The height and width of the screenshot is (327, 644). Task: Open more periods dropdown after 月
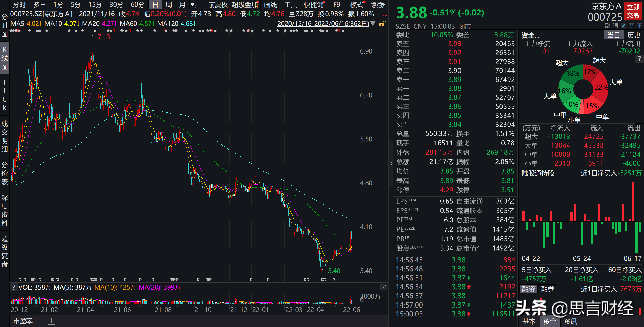coord(192,4)
